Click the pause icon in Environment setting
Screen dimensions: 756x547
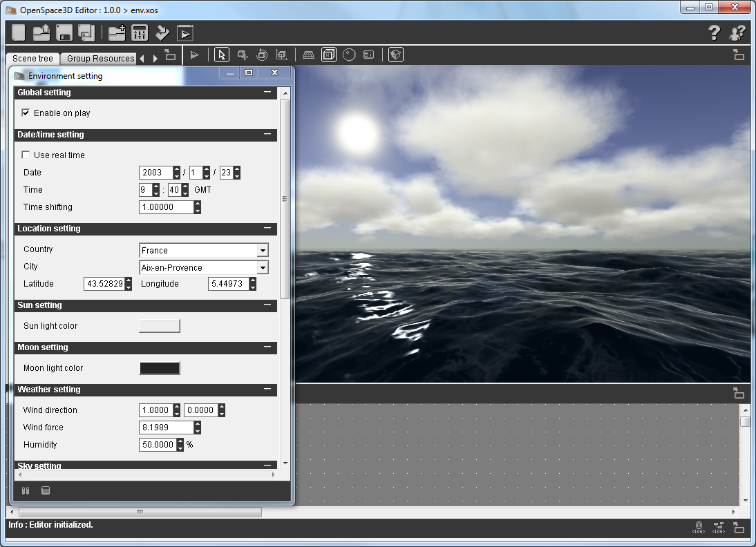pyautogui.click(x=26, y=491)
